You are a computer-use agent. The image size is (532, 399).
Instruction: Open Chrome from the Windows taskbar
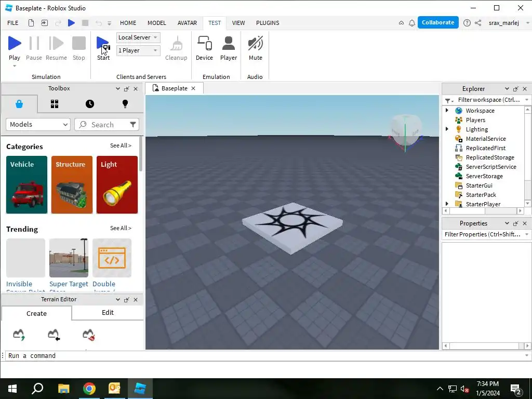89,389
